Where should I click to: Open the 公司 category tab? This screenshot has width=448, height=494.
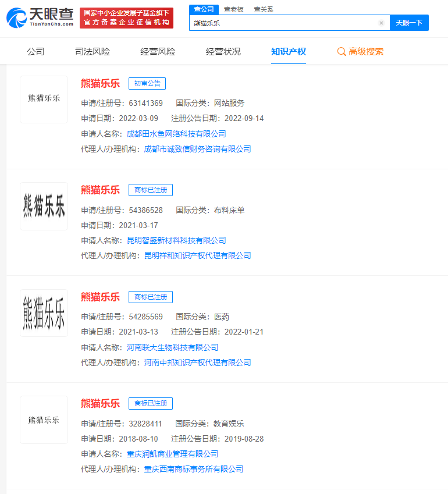coord(35,51)
